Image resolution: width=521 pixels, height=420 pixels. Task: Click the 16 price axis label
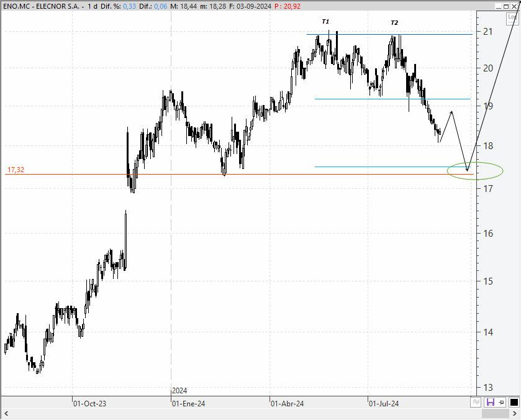tap(487, 234)
